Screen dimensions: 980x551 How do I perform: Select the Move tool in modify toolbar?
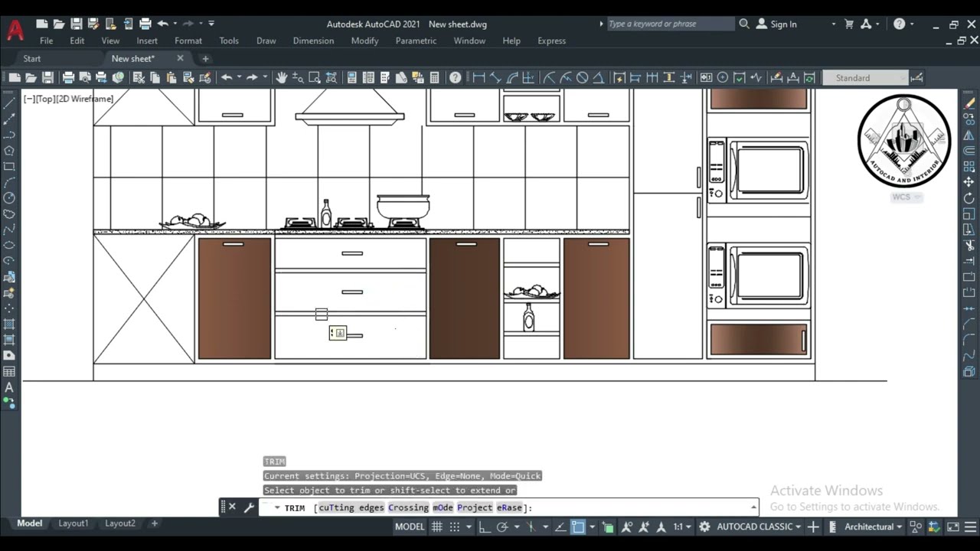[x=969, y=182]
